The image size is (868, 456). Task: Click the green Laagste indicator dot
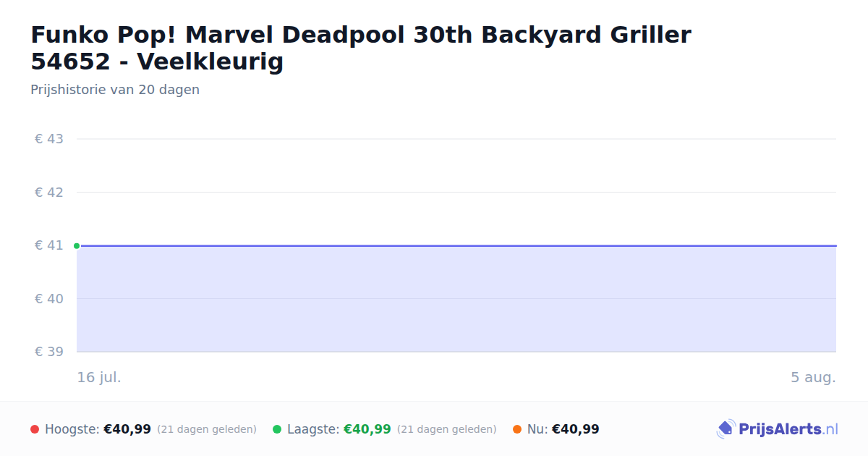[277, 429]
